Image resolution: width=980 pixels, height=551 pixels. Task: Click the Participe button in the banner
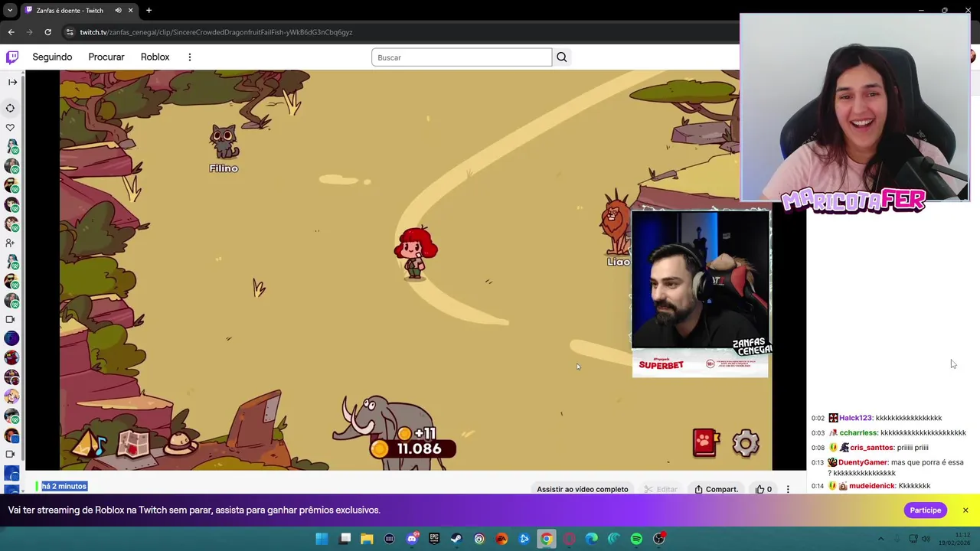coord(926,510)
